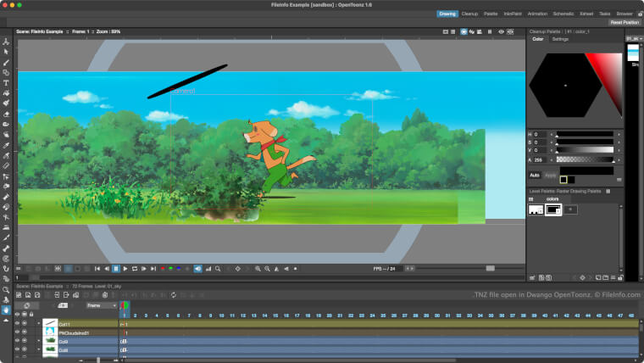This screenshot has width=644, height=363.
Task: Click the Play button in viewer controls
Action: click(x=125, y=269)
